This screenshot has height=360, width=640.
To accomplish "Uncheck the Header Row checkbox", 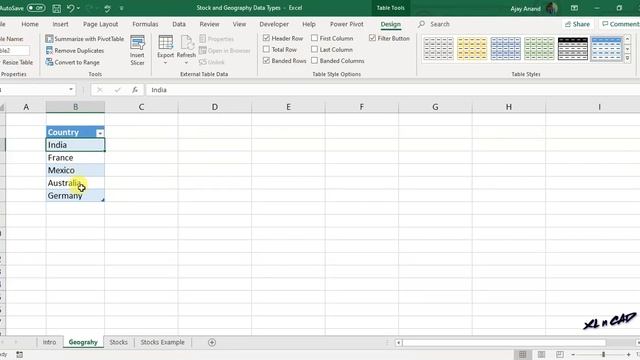I will [267, 38].
